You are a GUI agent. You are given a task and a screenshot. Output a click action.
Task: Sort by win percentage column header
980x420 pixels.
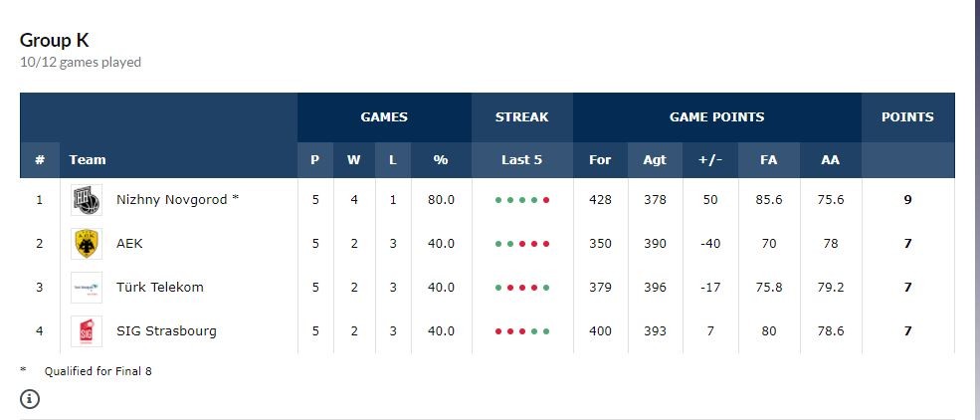[441, 159]
